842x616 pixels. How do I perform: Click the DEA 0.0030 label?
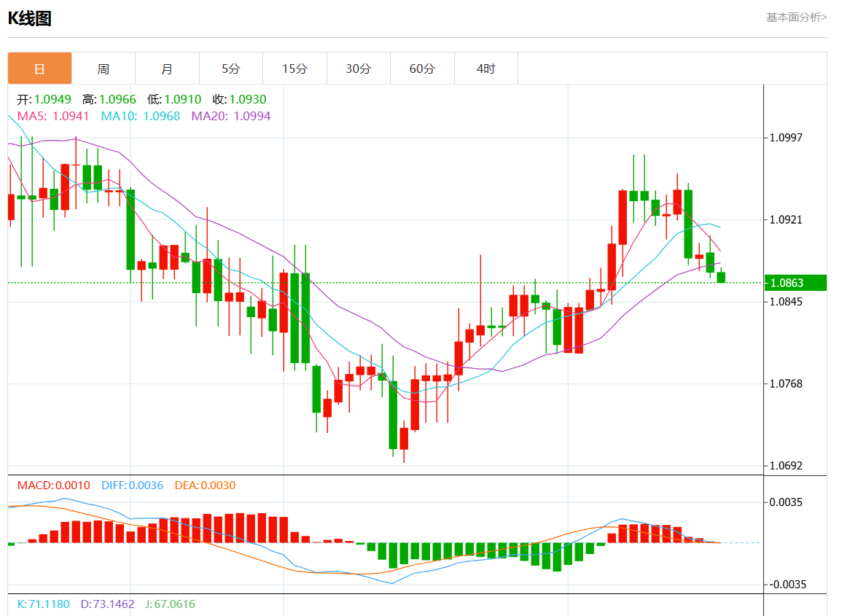[205, 486]
